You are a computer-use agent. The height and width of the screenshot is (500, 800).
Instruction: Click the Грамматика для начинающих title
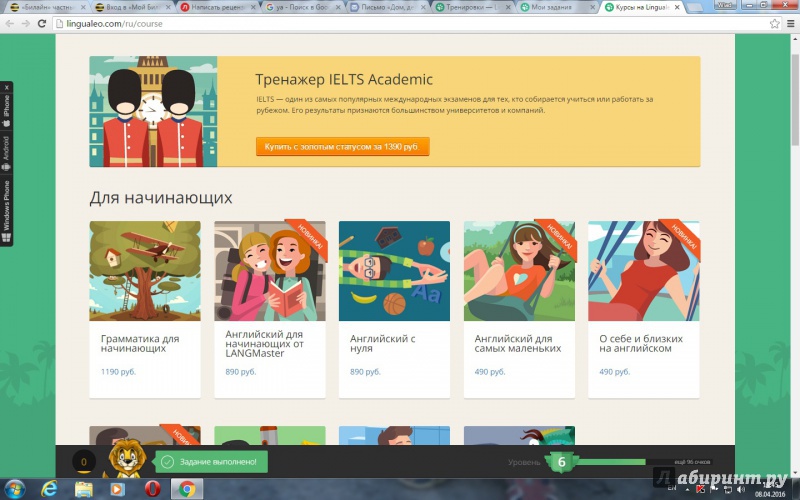click(x=140, y=343)
